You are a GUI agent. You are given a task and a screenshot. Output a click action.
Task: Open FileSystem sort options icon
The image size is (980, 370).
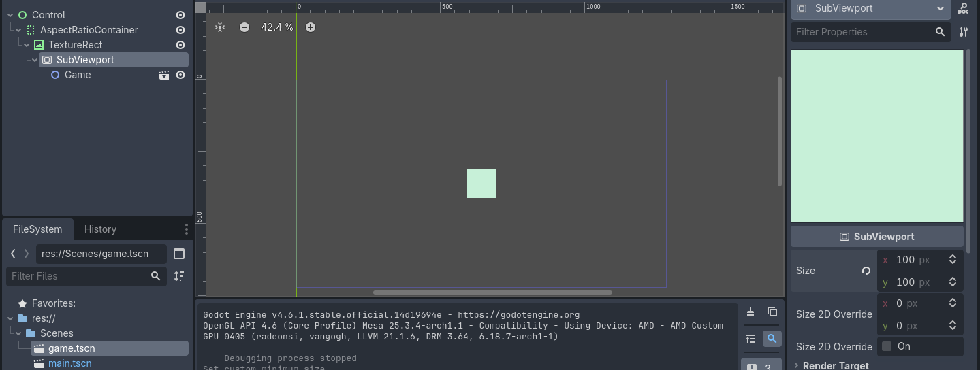179,276
